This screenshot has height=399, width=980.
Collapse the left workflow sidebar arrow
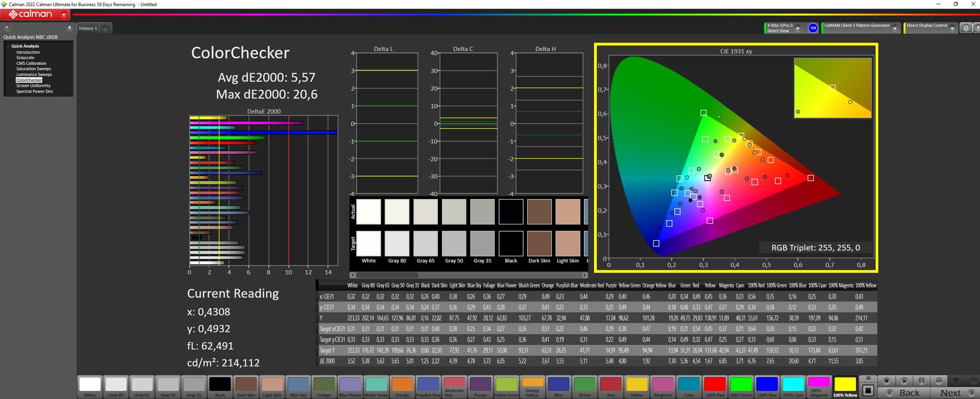(x=69, y=28)
